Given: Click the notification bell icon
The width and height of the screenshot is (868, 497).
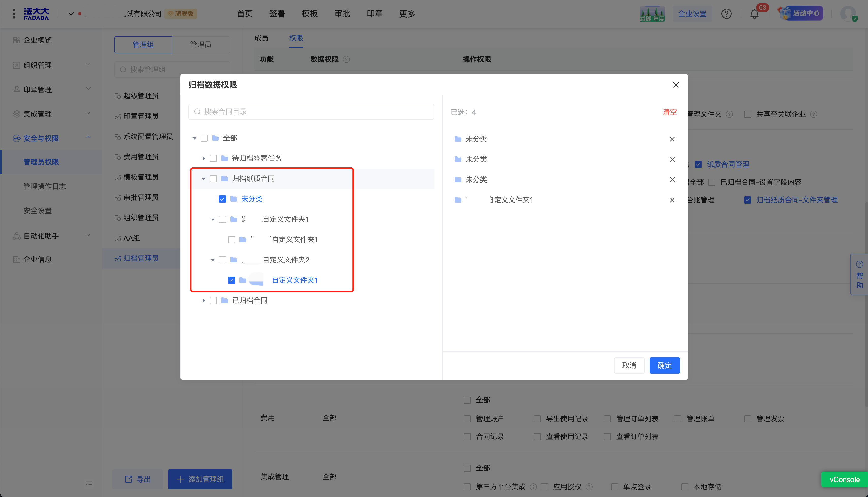Looking at the screenshot, I should [x=754, y=14].
